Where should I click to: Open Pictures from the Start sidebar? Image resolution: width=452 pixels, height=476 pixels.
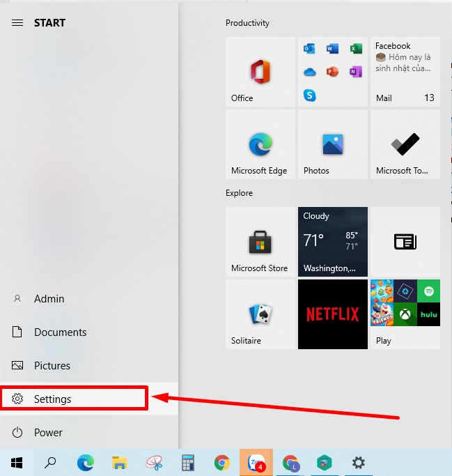pos(52,366)
